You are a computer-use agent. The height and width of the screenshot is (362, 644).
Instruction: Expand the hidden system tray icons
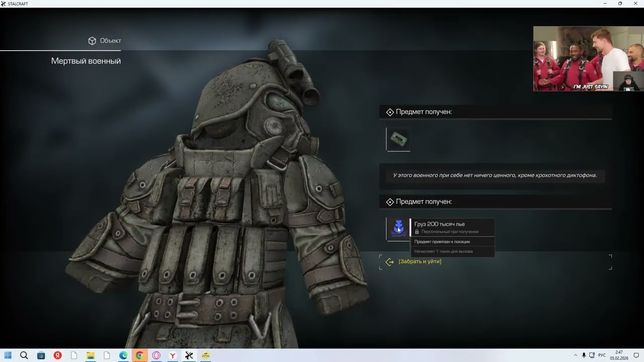pos(576,355)
